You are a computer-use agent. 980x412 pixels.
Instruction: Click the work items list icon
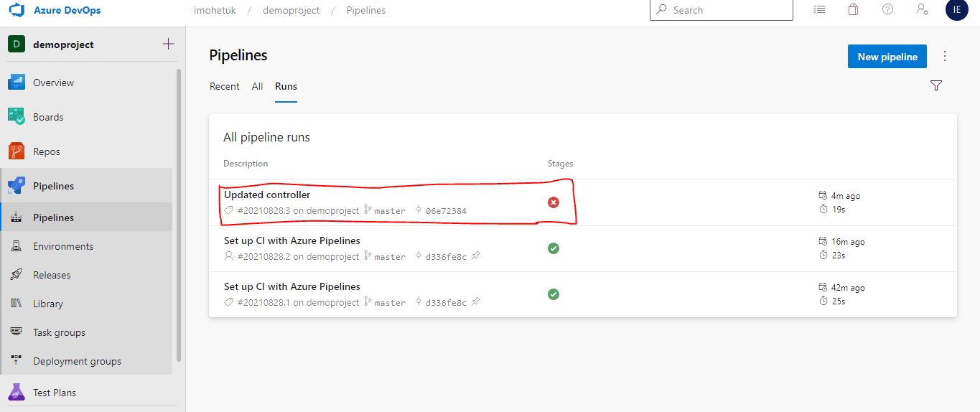pos(819,10)
